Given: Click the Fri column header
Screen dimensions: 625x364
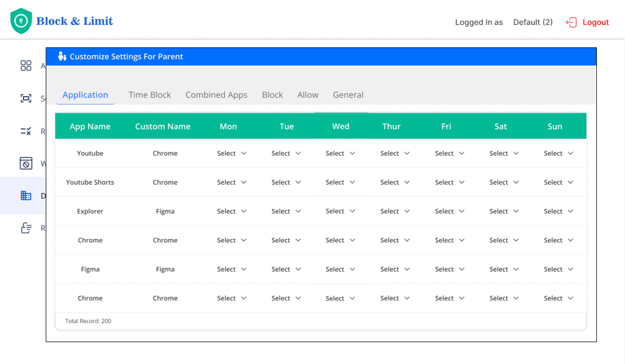Looking at the screenshot, I should tap(446, 126).
